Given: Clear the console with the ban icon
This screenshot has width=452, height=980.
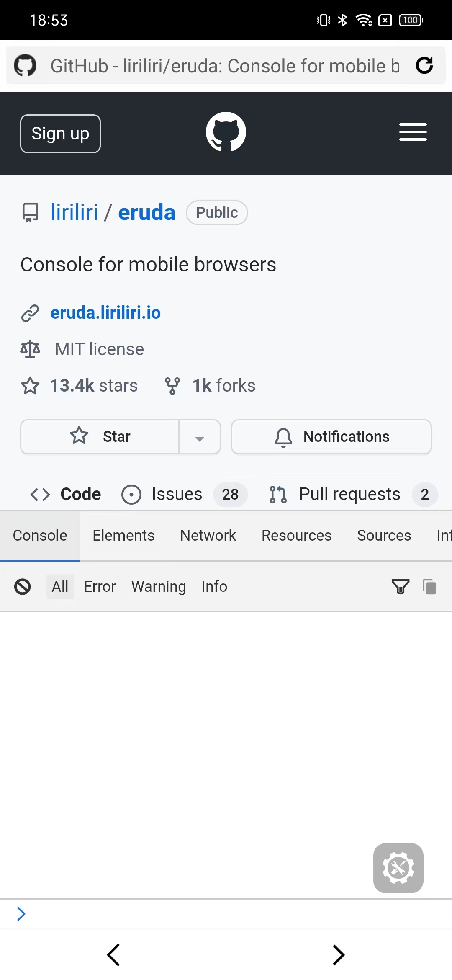Looking at the screenshot, I should tap(23, 586).
